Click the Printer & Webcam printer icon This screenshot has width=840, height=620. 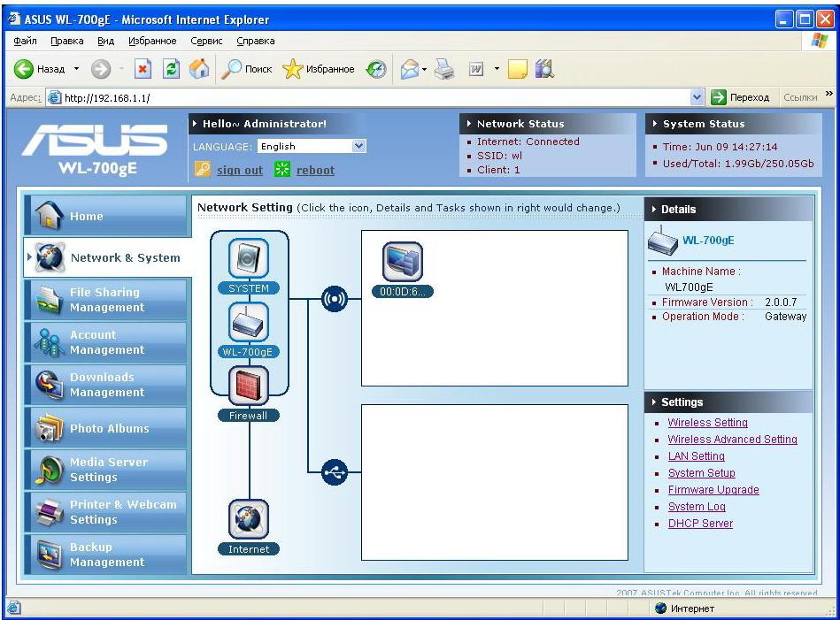click(50, 512)
